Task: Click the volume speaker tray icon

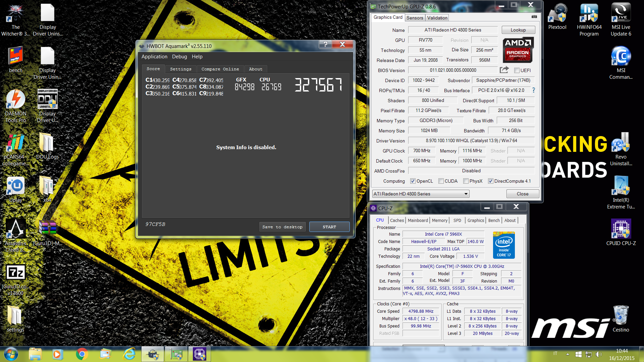Action: click(x=598, y=354)
